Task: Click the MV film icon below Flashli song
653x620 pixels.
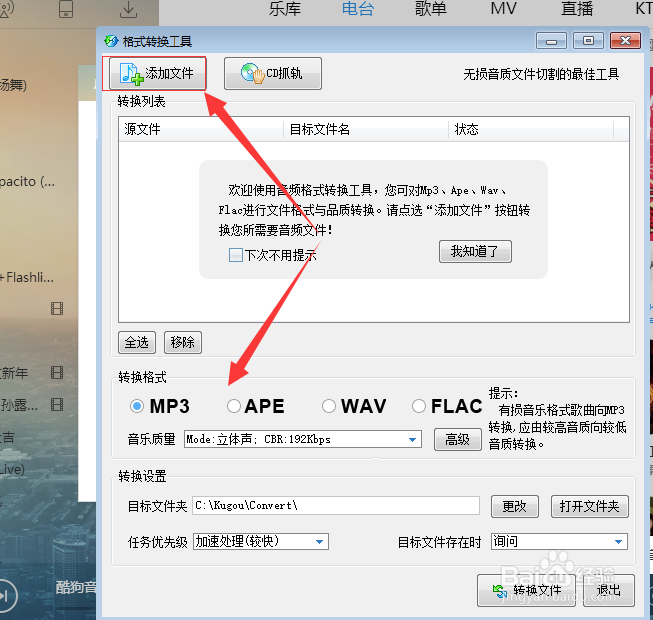Action: point(57,309)
